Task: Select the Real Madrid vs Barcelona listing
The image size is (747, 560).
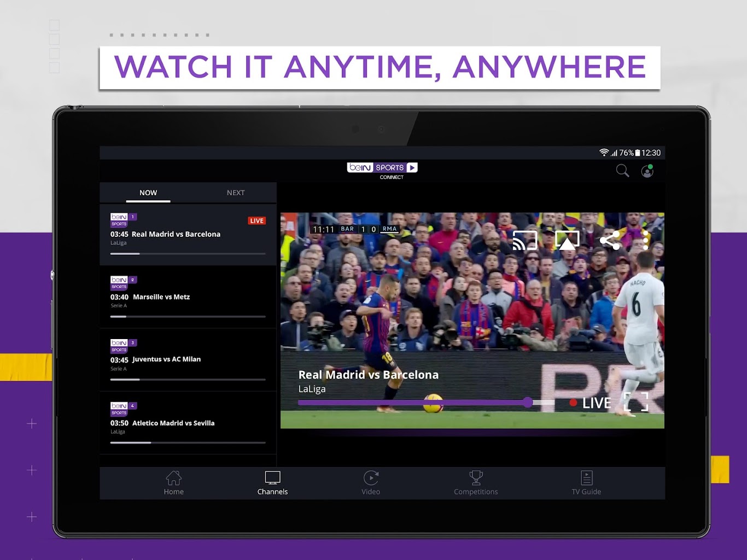Action: click(188, 235)
